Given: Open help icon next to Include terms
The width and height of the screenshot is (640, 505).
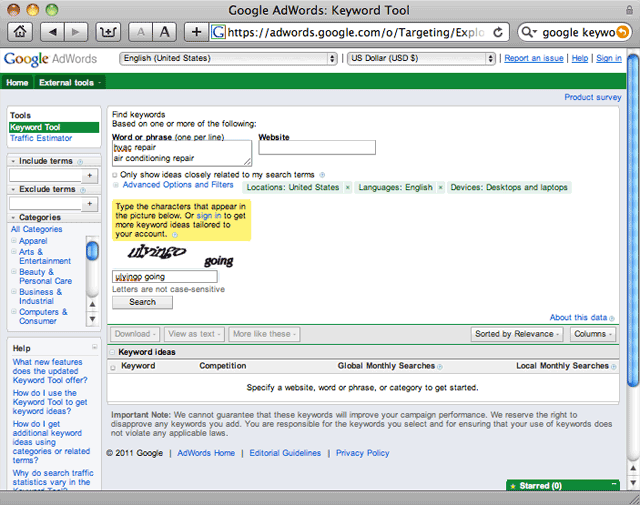Looking at the screenshot, I should pos(80,162).
